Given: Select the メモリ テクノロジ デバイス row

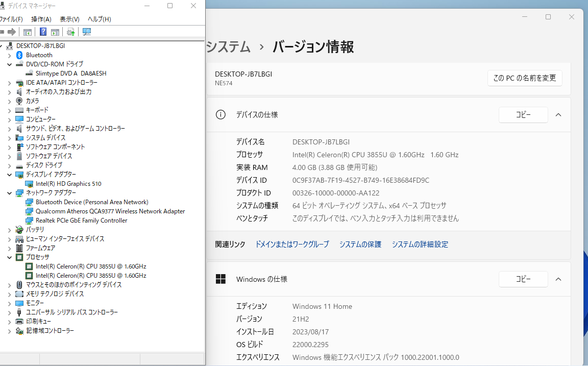Looking at the screenshot, I should click(55, 294).
